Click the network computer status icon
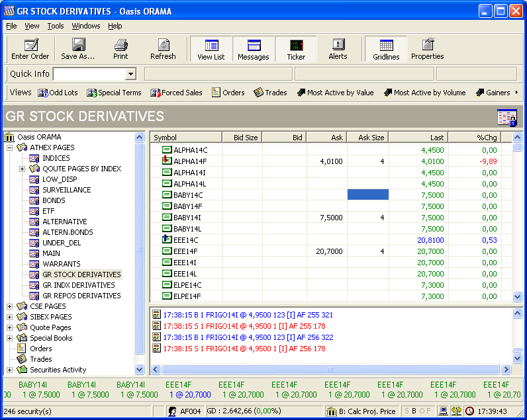 click(x=444, y=411)
